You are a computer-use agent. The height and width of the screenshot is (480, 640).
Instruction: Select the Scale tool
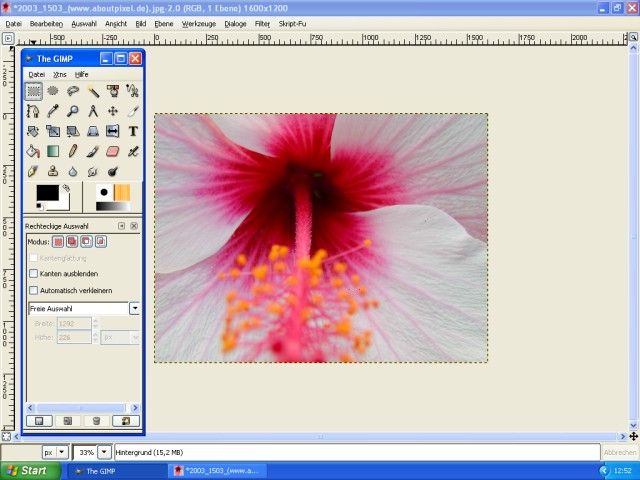tap(53, 131)
